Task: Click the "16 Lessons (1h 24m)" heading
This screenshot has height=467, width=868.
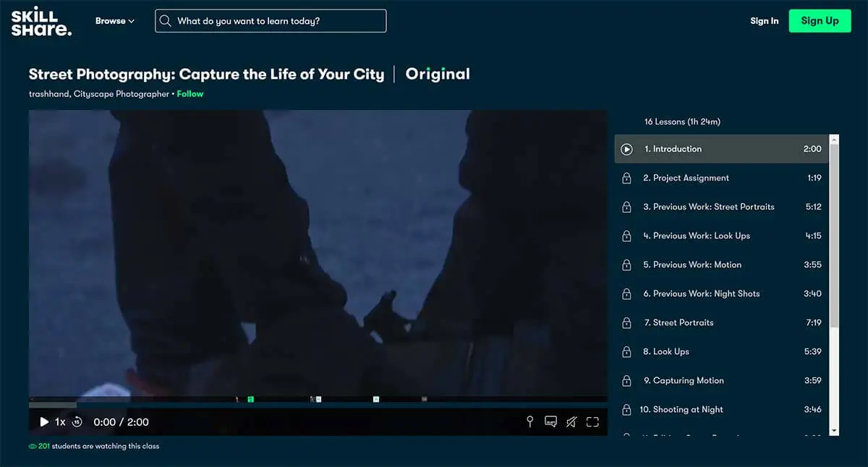Action: 682,122
